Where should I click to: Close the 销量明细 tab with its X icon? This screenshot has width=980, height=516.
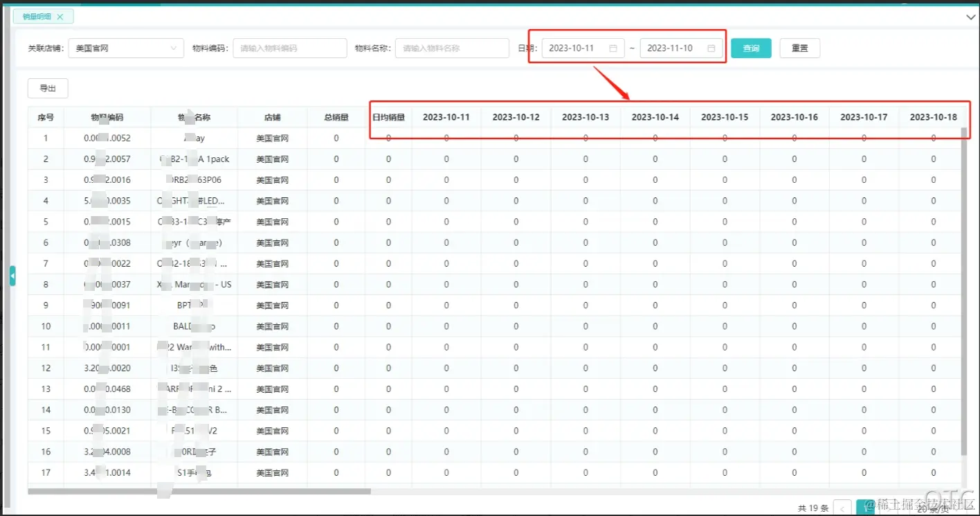(60, 17)
